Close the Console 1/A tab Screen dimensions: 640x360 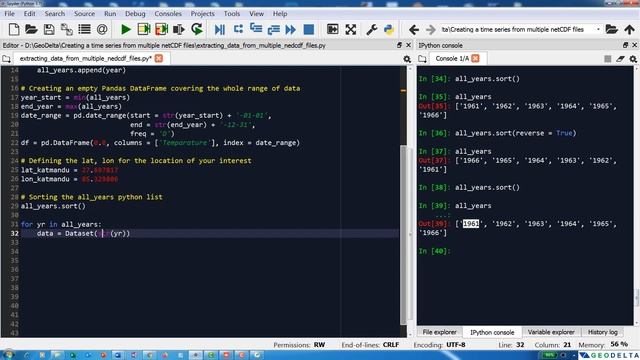[476, 58]
